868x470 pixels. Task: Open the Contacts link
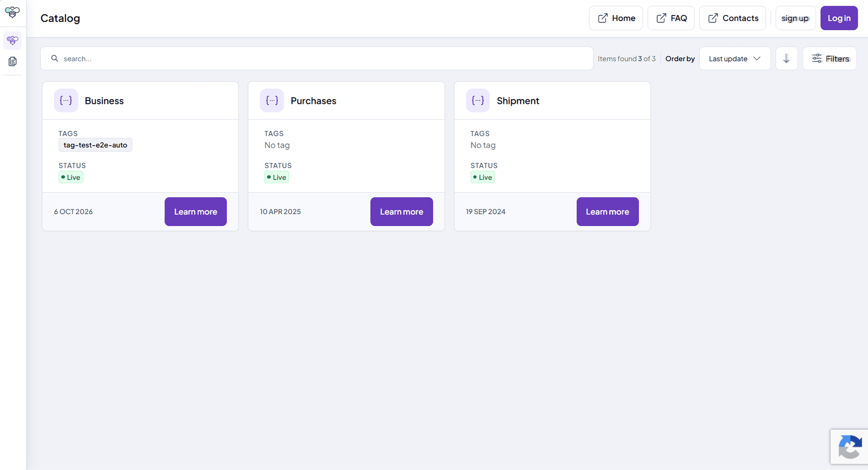732,18
